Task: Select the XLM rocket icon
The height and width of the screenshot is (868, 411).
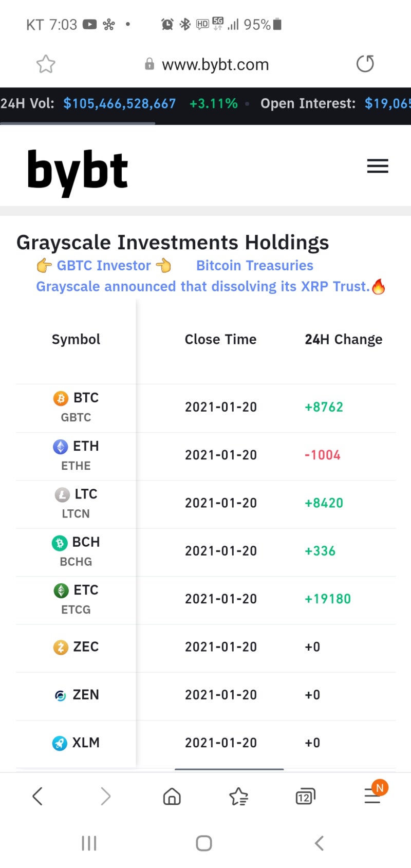Action: [x=60, y=743]
